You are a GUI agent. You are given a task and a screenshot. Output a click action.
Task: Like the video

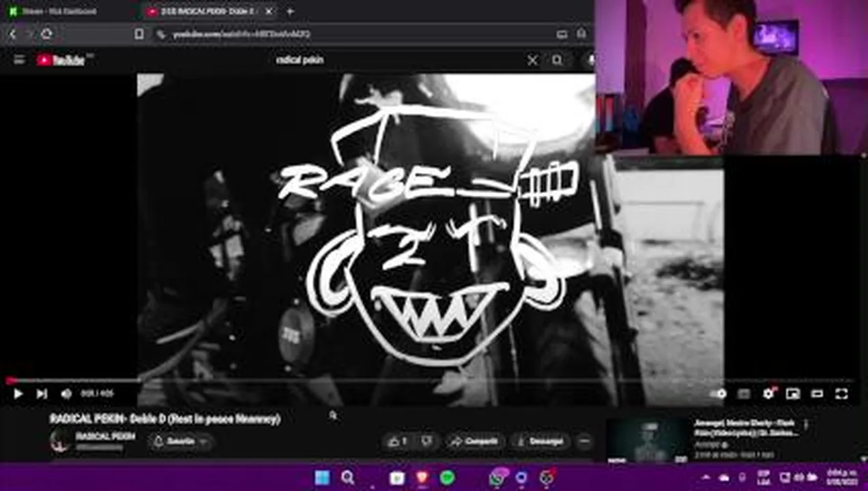(x=396, y=441)
